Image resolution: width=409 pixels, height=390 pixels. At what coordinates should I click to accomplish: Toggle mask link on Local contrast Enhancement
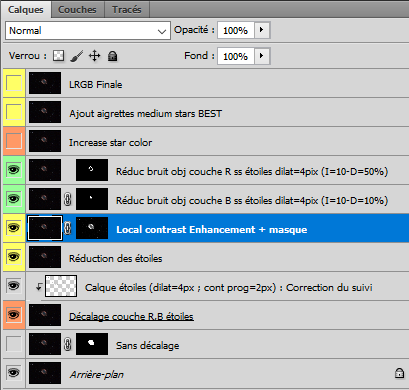click(68, 228)
